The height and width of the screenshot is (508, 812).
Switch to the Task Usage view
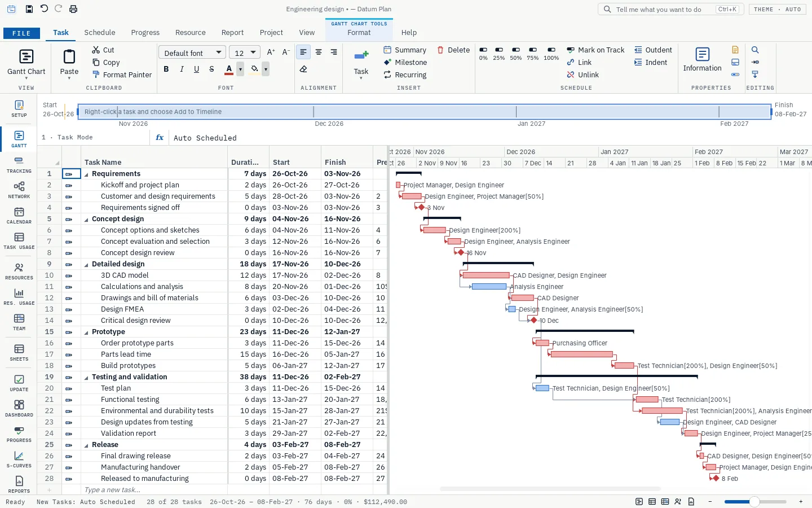click(x=19, y=241)
